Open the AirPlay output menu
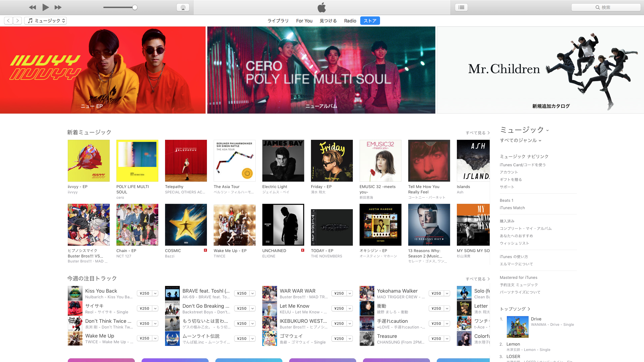 [x=183, y=7]
